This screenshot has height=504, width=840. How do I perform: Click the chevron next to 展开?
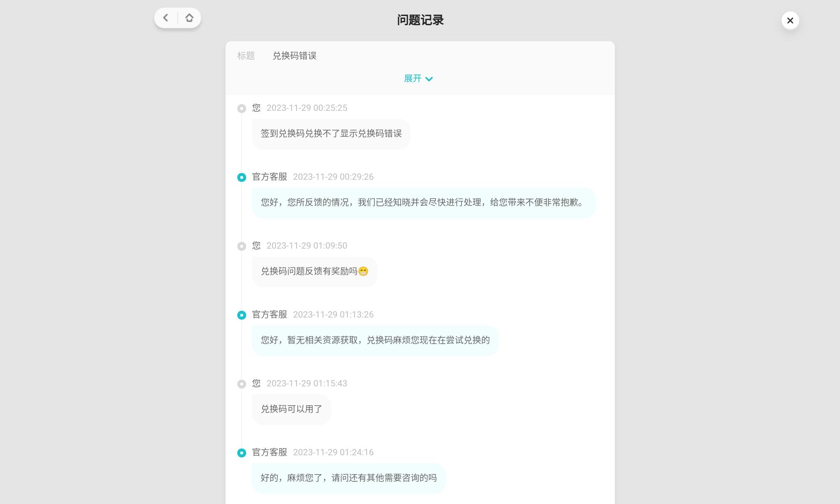tap(429, 79)
